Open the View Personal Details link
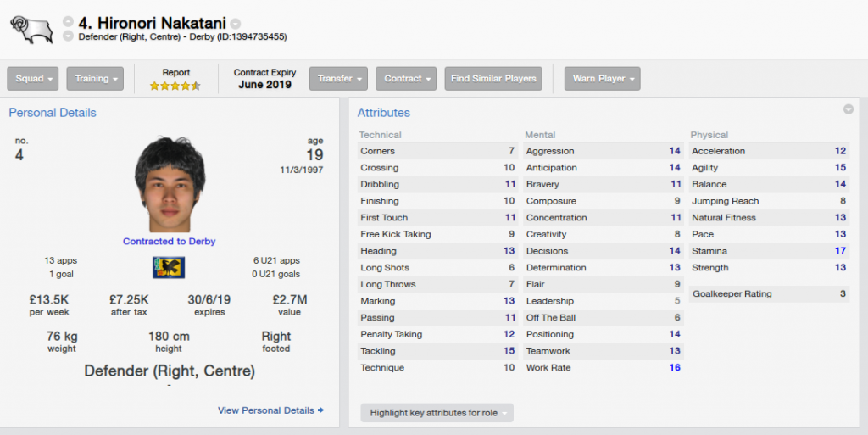The width and height of the screenshot is (868, 435). (x=266, y=410)
